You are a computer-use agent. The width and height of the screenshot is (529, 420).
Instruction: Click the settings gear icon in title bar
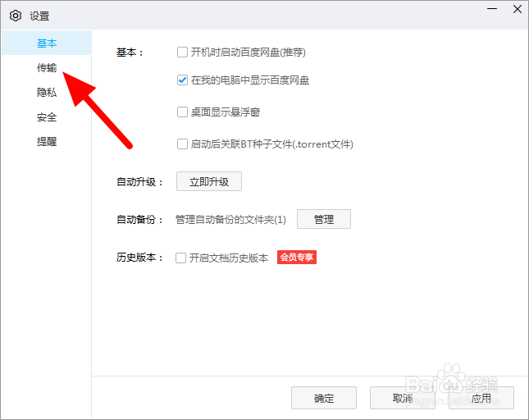16,16
